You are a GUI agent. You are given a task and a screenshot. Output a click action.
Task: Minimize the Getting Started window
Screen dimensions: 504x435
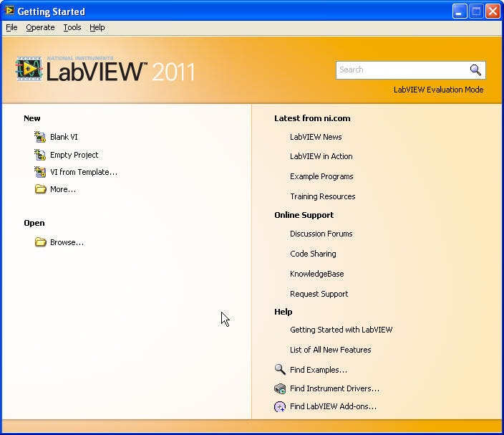click(460, 11)
